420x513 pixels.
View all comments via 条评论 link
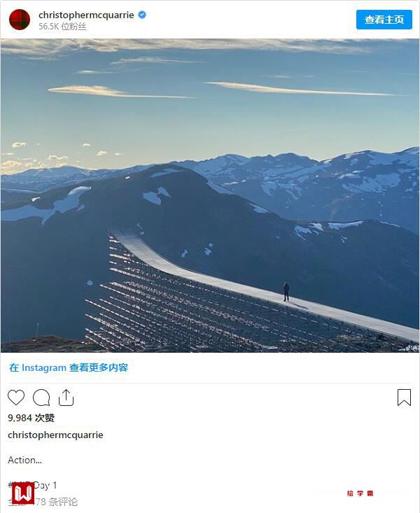coord(43,502)
